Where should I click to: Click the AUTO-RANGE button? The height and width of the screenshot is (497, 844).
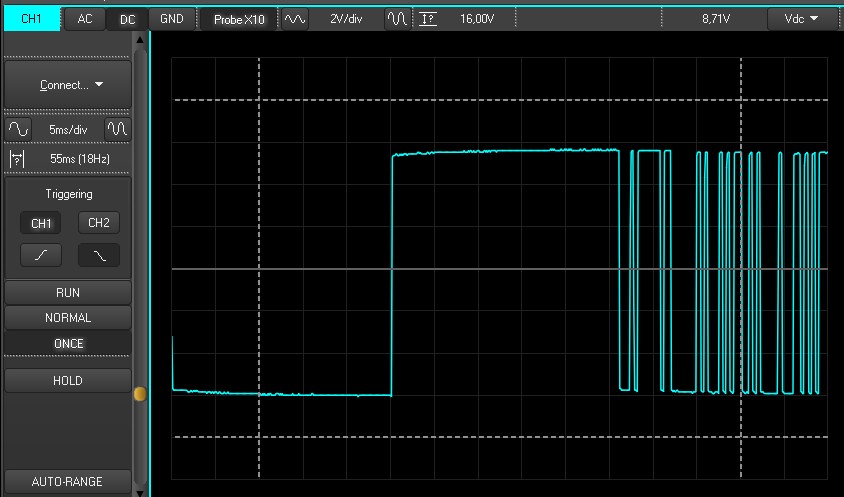(68, 481)
